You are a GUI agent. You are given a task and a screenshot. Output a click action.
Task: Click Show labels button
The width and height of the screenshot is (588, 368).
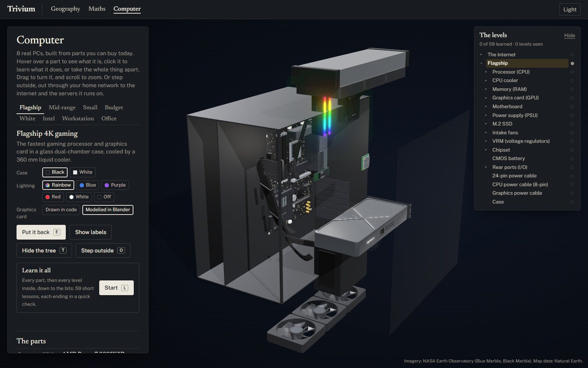(90, 232)
